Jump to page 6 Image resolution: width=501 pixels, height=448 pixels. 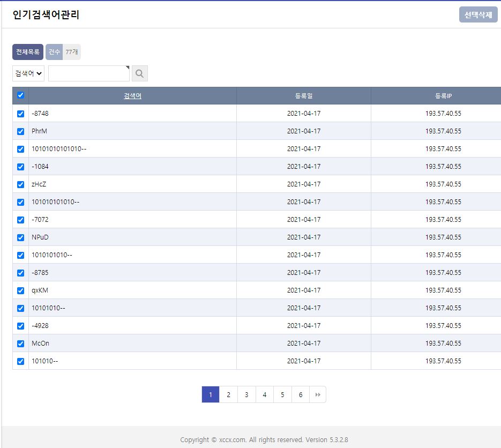[x=301, y=394]
